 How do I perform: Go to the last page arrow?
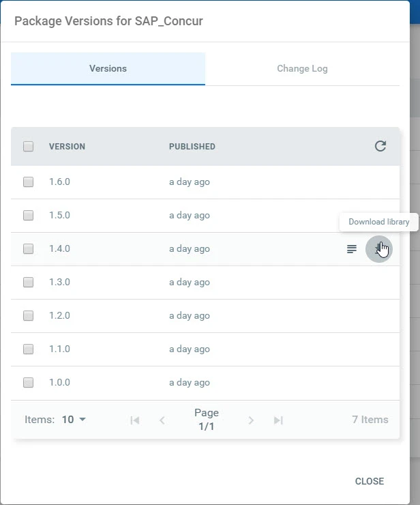(278, 420)
